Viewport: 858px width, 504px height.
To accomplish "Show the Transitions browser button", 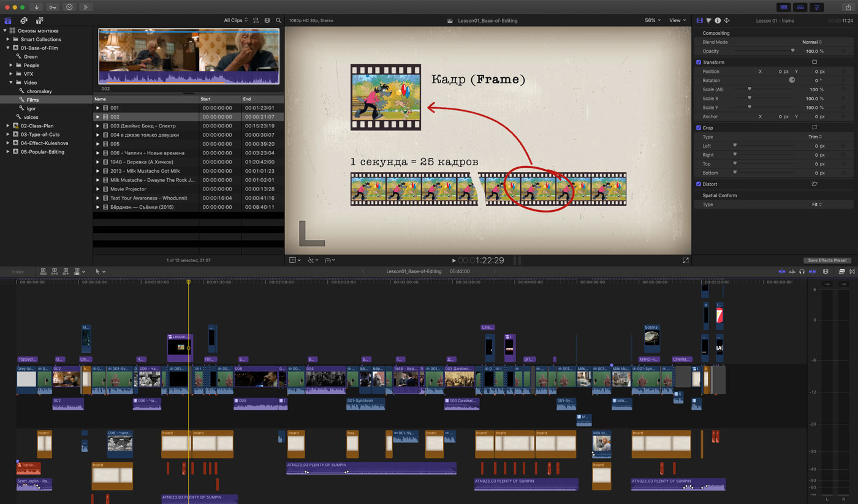I will pos(852,271).
